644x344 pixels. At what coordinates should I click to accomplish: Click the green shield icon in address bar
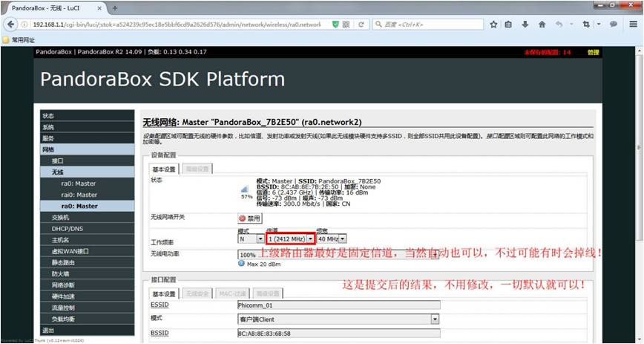[x=335, y=25]
